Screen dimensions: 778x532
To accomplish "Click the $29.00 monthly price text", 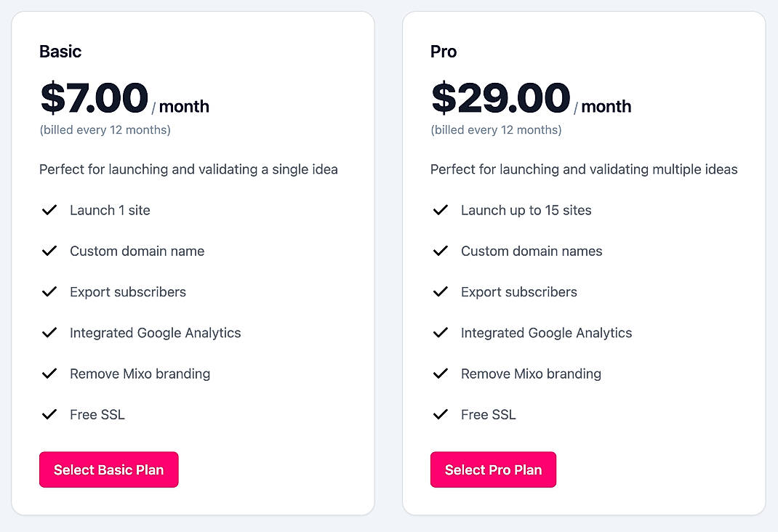I will [x=500, y=97].
